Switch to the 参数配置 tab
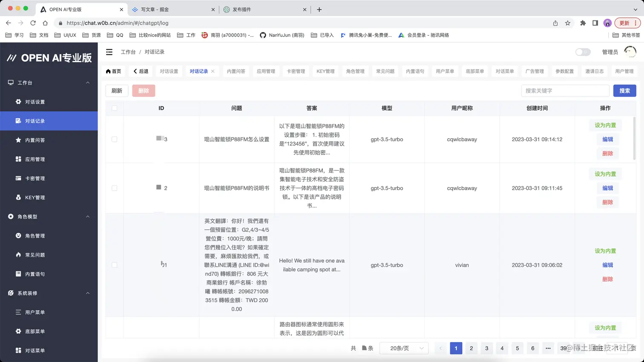 coord(565,71)
